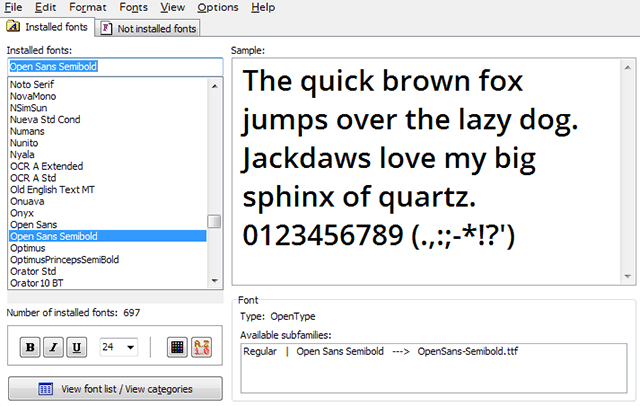This screenshot has height=406, width=640.
Task: Click Number of installed fonts: 697 text
Action: [73, 313]
